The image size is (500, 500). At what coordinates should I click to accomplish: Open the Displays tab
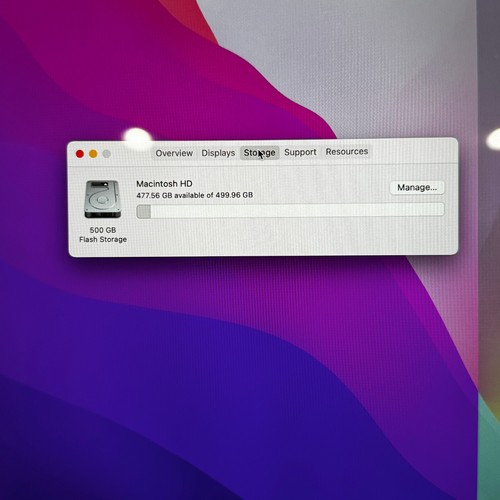[218, 153]
